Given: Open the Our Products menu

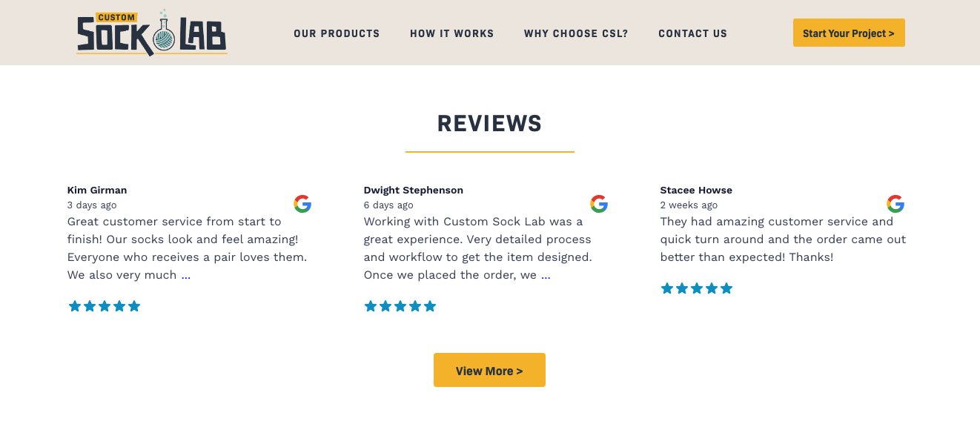Looking at the screenshot, I should point(337,33).
